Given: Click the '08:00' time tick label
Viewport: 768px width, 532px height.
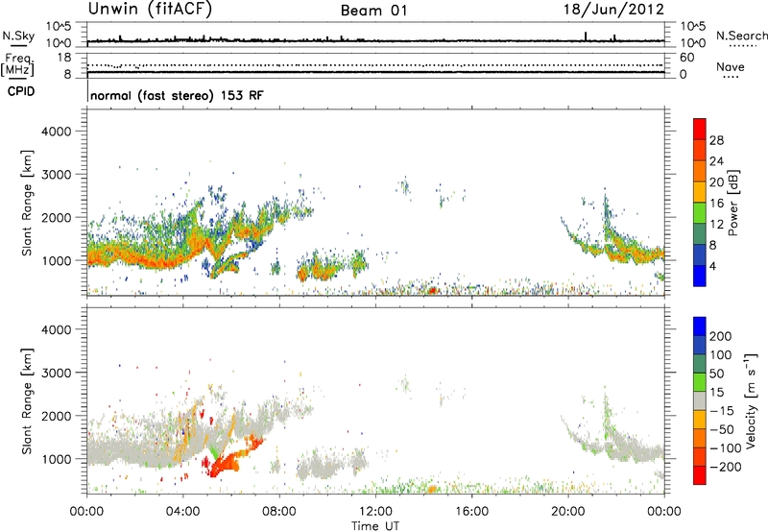Looking at the screenshot, I should point(279,512).
